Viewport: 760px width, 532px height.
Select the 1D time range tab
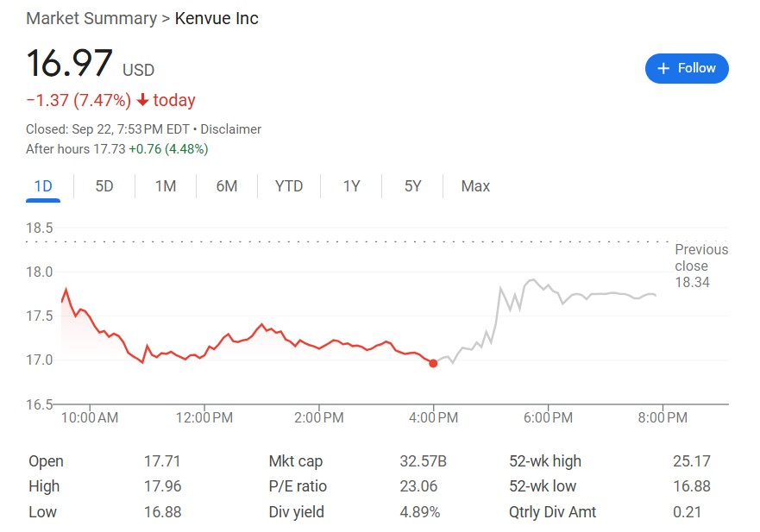click(x=43, y=186)
